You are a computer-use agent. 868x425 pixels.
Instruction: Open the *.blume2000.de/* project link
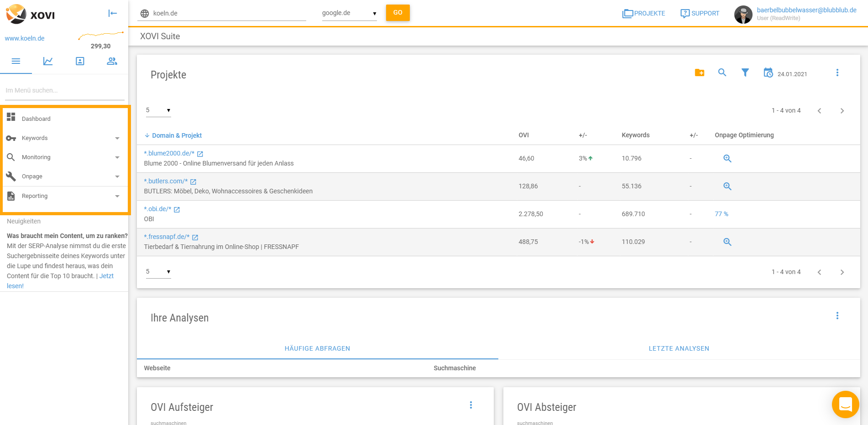(x=169, y=153)
